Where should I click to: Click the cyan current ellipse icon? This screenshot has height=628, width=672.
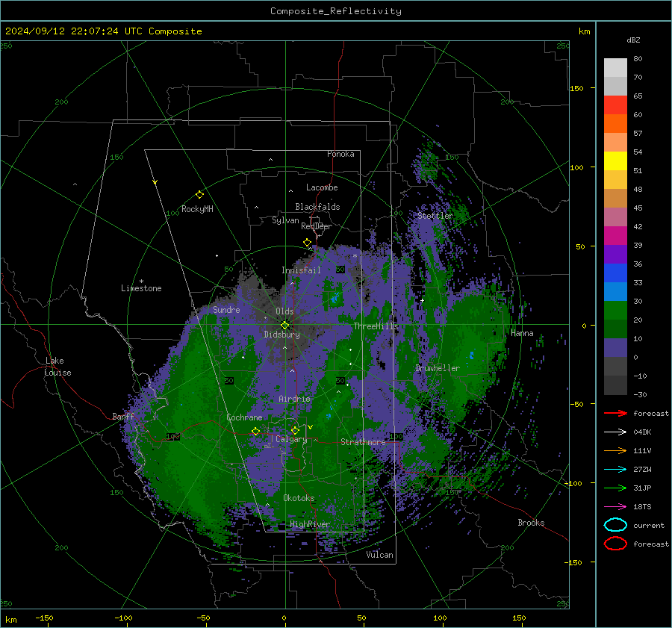coord(615,525)
